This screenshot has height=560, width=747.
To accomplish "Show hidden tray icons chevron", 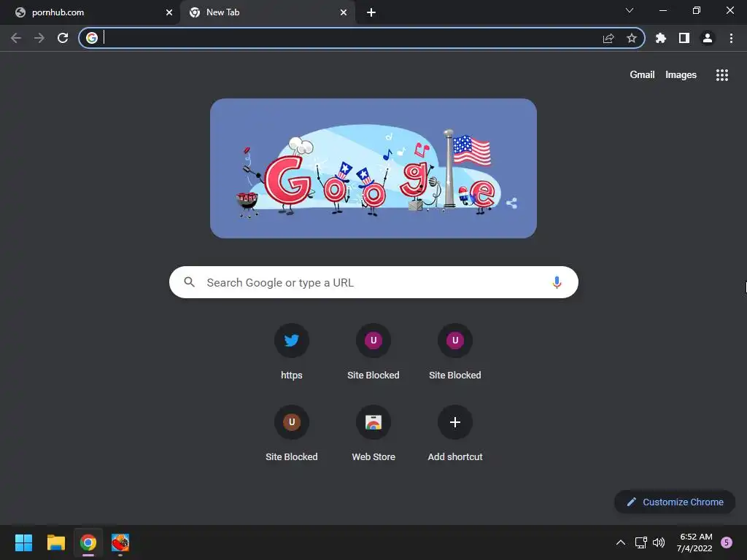I will (621, 542).
